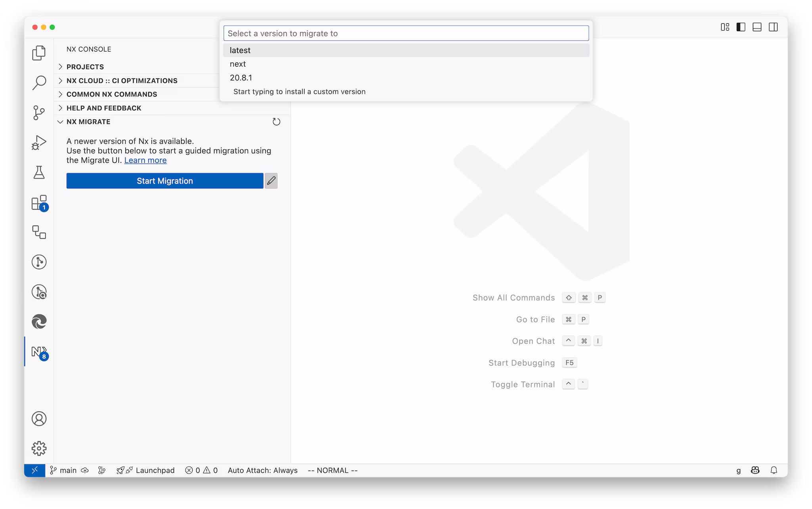The height and width of the screenshot is (509, 812).
Task: Collapse the NX MIGRATE section
Action: pos(88,122)
